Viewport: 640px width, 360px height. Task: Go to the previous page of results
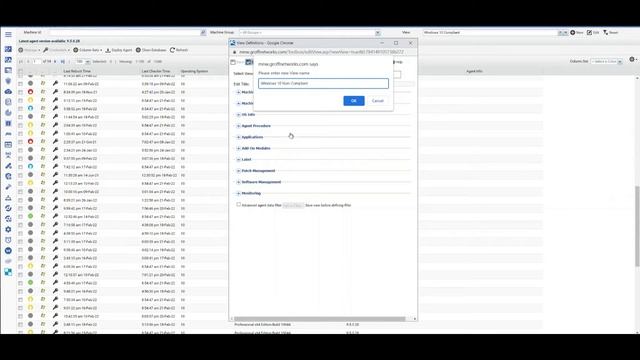point(28,62)
